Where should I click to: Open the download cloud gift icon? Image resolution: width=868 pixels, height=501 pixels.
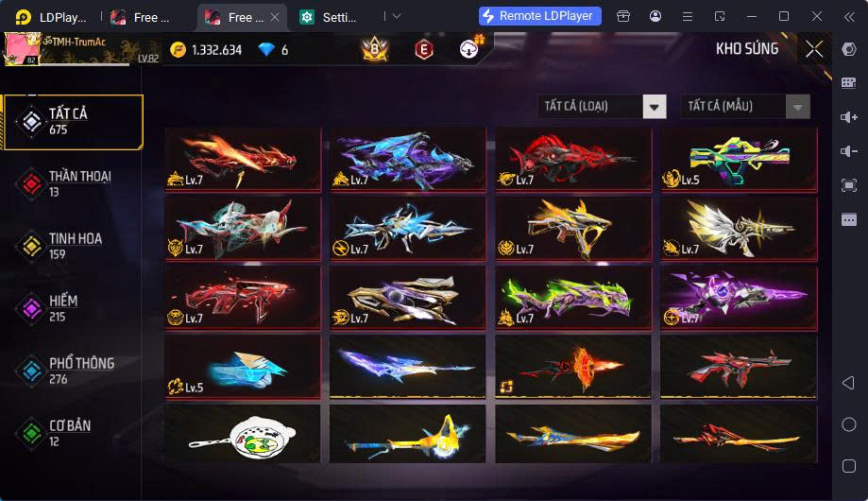tap(470, 49)
